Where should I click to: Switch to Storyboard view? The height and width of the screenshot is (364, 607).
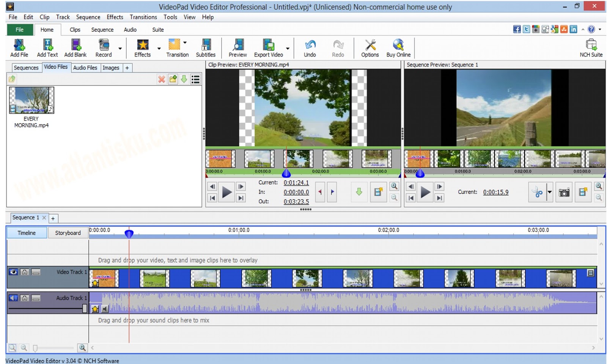pos(68,232)
